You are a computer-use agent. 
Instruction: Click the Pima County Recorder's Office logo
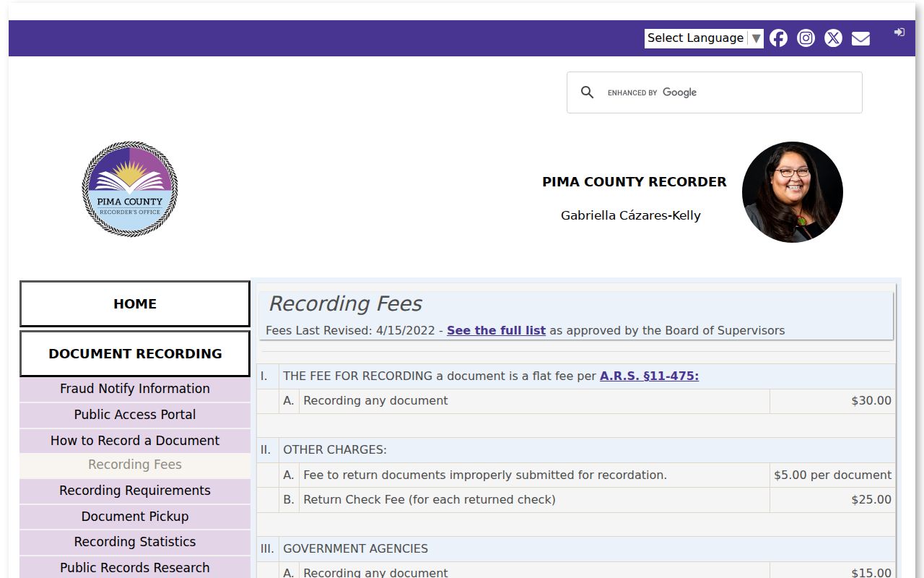tap(130, 189)
